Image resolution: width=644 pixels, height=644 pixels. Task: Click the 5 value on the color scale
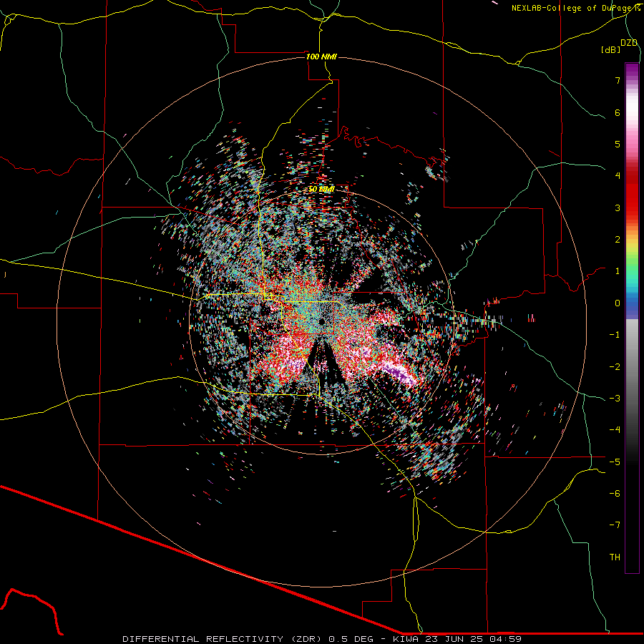click(618, 144)
